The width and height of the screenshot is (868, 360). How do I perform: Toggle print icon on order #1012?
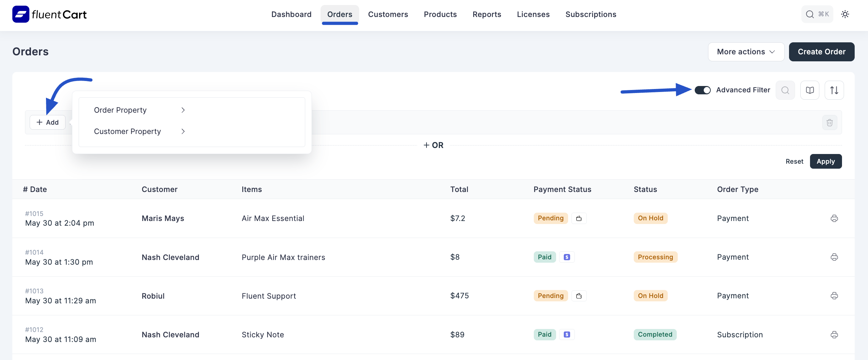(834, 334)
